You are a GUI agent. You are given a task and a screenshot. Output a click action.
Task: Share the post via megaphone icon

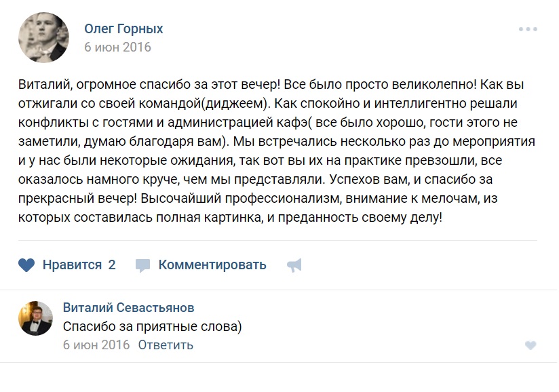click(294, 265)
